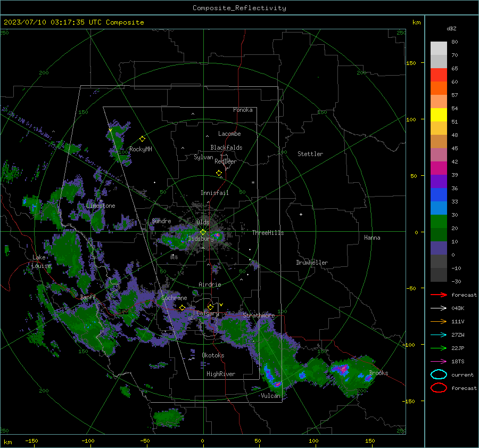
Task: Click the Lake Louise label
Action: point(41,262)
